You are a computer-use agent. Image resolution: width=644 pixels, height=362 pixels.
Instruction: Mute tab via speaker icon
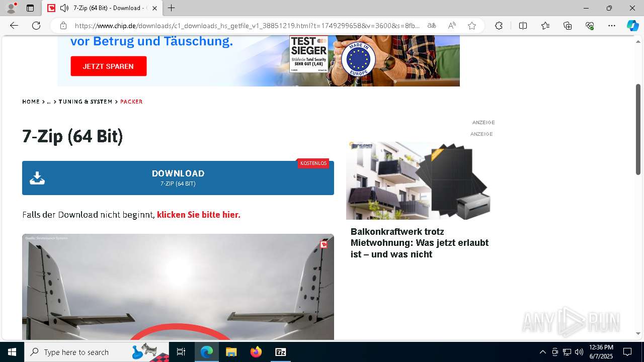click(64, 8)
